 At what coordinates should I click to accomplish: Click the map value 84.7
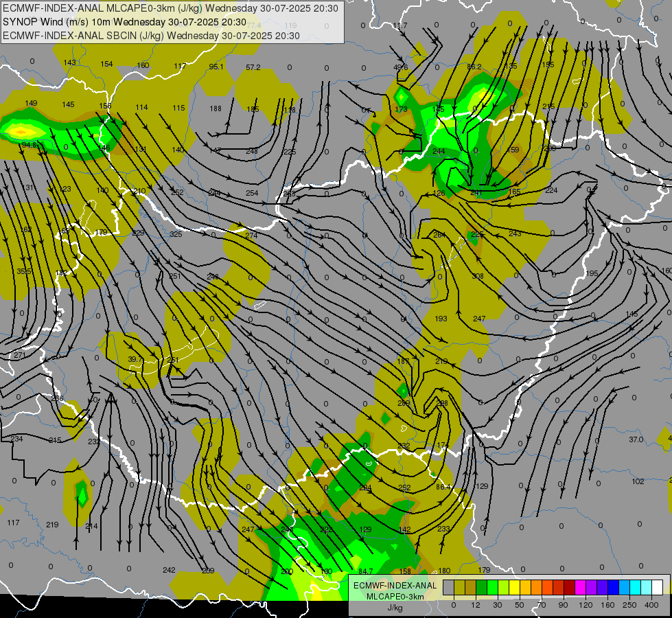pos(366,571)
